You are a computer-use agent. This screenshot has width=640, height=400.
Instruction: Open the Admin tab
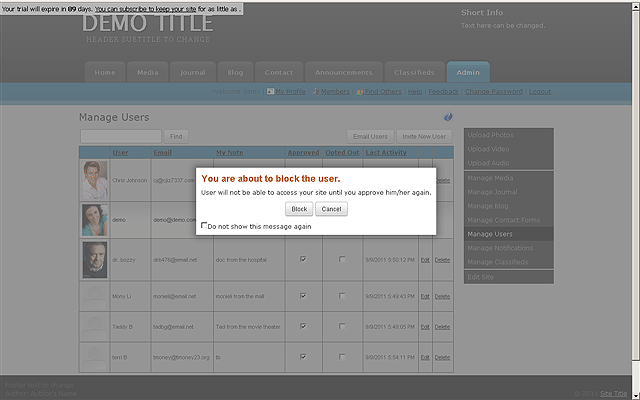pos(467,72)
